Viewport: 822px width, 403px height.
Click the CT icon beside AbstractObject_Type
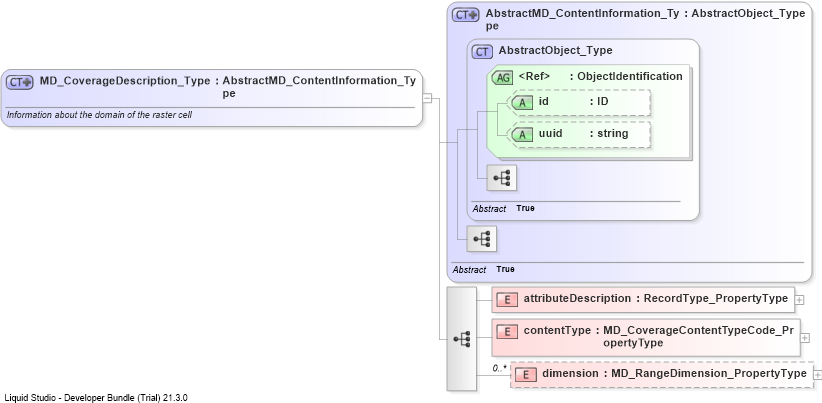482,51
